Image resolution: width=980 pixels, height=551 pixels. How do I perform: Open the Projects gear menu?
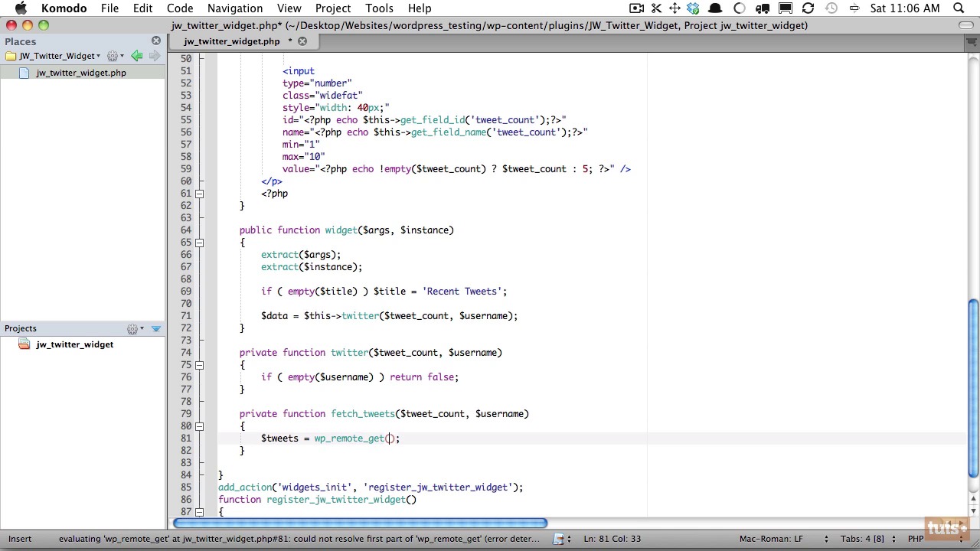tap(135, 329)
